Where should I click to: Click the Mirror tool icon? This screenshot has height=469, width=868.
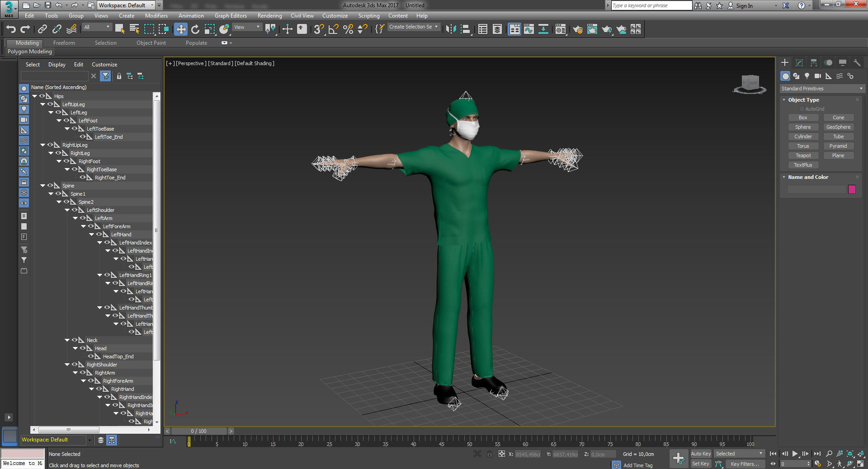coord(451,29)
